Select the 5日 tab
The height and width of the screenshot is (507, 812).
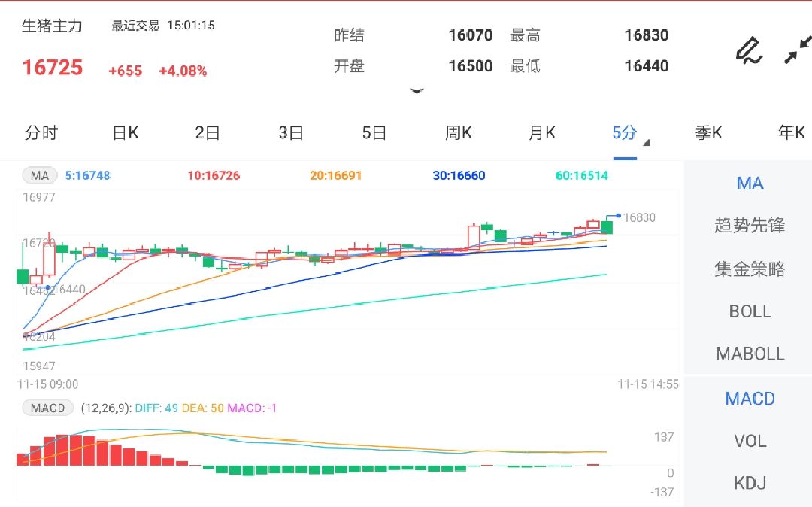[x=374, y=133]
